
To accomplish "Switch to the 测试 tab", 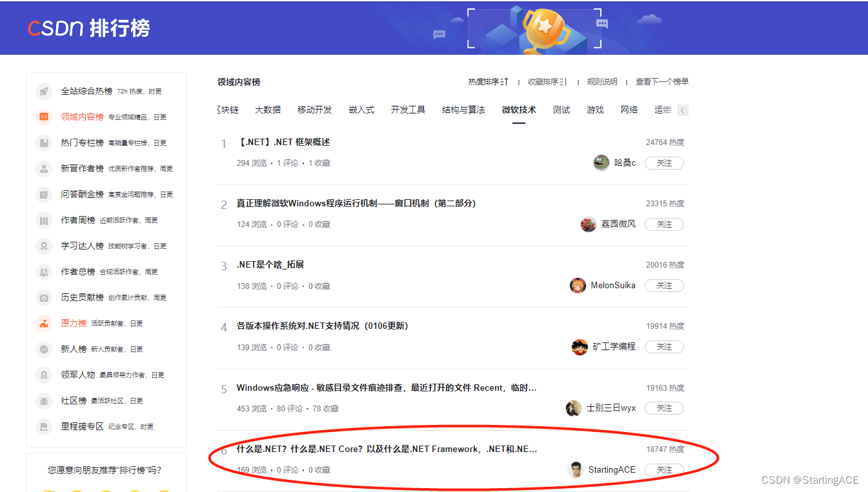I will point(561,110).
